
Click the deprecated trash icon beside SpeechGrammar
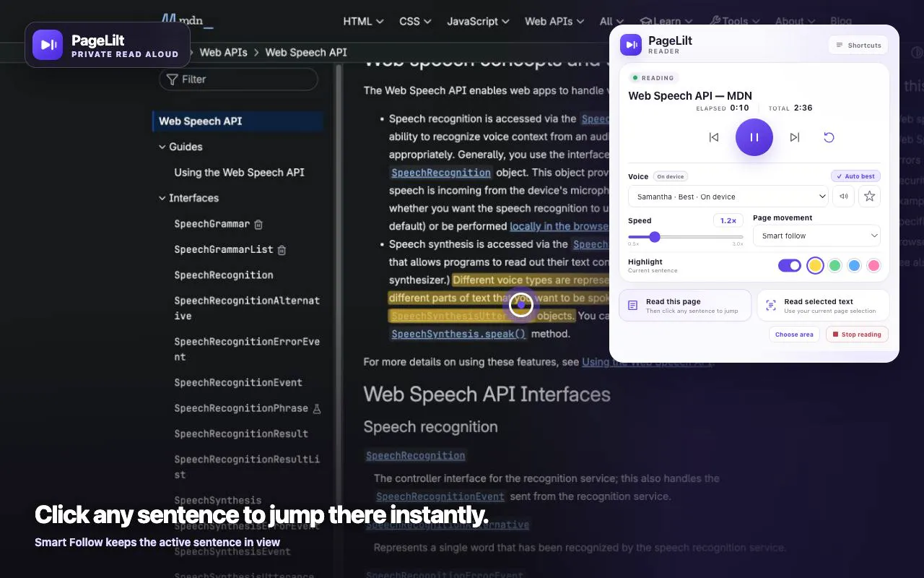point(258,225)
